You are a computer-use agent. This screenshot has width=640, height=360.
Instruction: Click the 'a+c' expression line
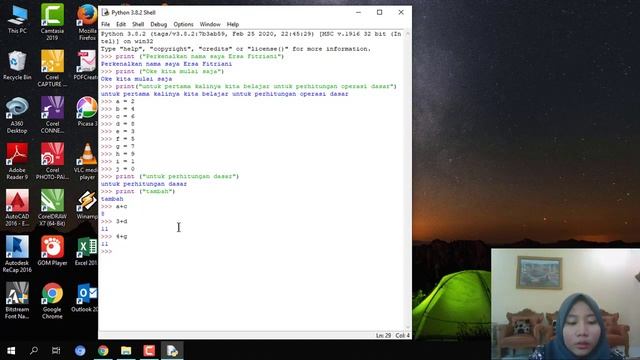pyautogui.click(x=121, y=207)
